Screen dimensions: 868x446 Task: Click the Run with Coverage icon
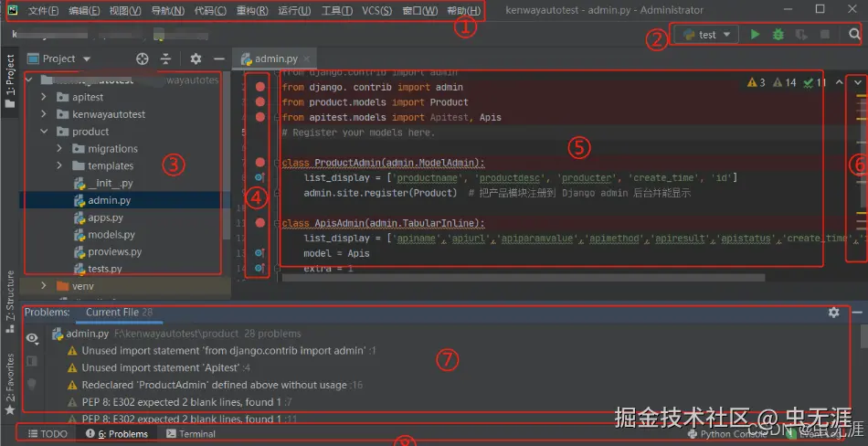pos(801,35)
